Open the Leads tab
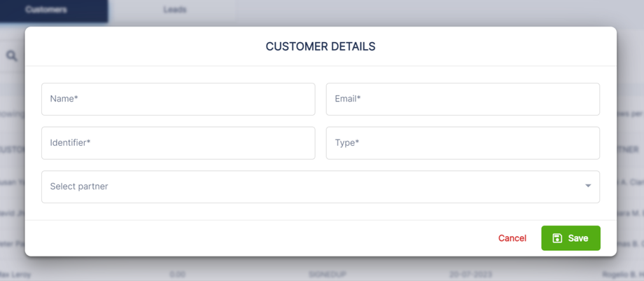644x281 pixels. pos(174,10)
